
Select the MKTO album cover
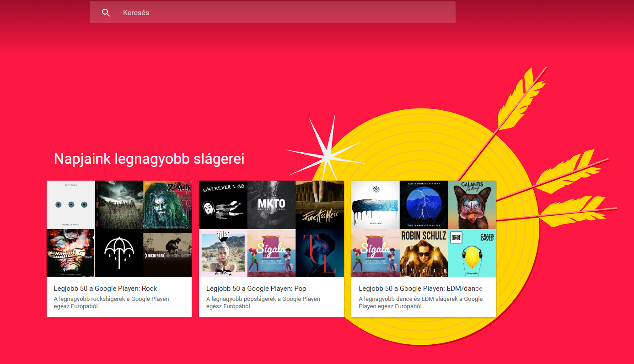tap(271, 205)
